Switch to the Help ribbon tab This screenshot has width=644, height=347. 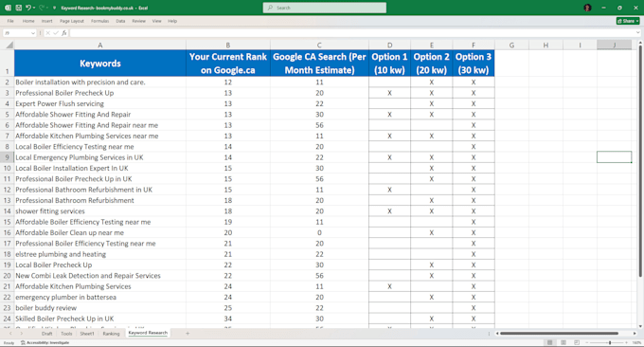pos(172,21)
